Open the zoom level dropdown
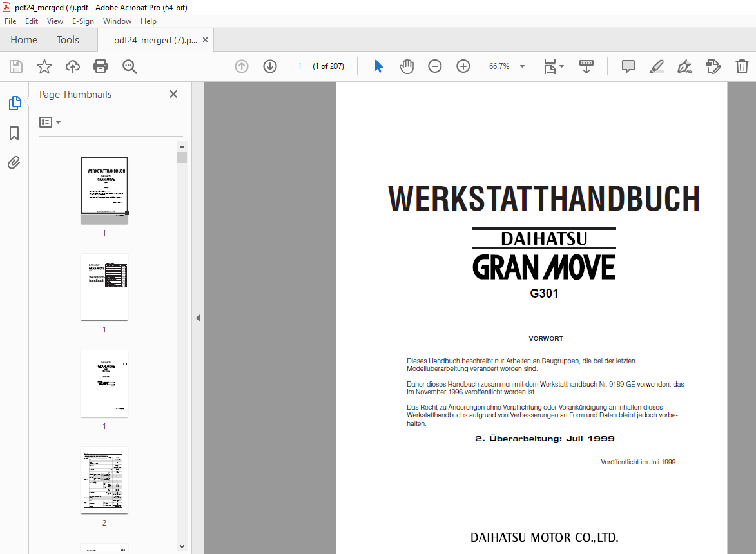The image size is (756, 554). tap(522, 66)
